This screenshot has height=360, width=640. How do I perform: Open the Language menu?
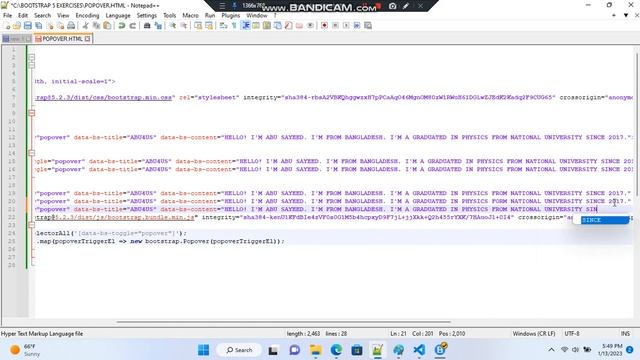click(x=118, y=16)
